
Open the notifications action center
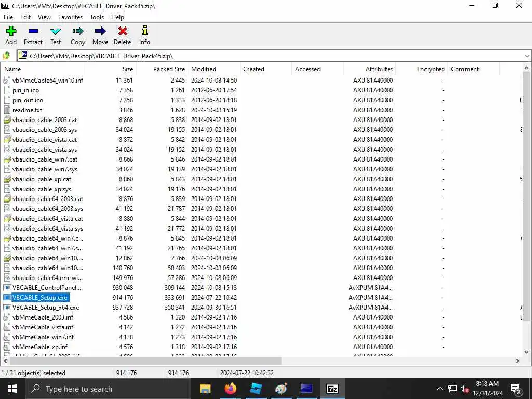click(516, 389)
